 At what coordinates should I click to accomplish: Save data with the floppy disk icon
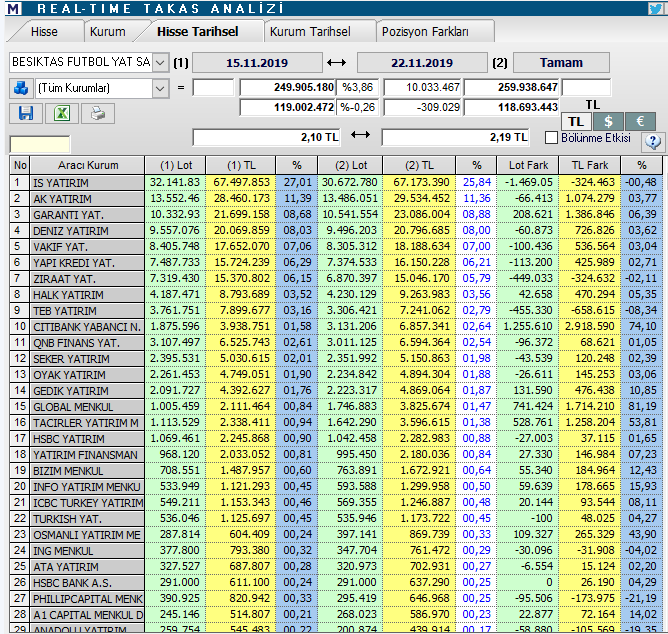pos(26,113)
